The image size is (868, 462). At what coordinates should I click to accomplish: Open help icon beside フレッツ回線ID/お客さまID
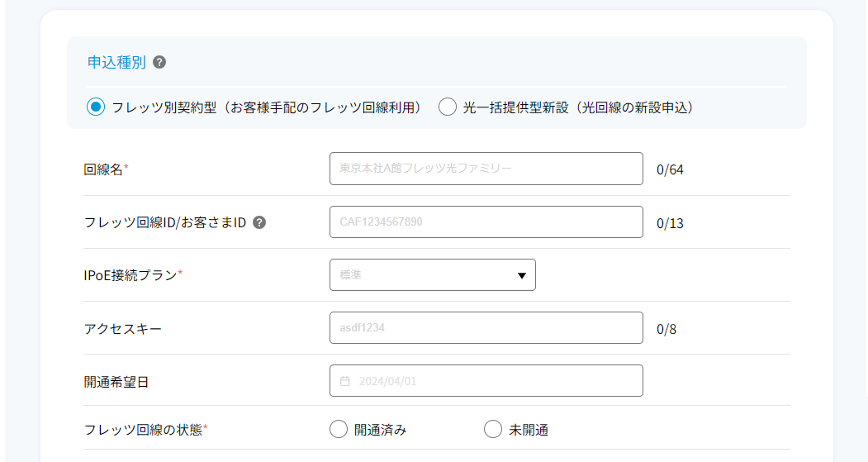coord(259,222)
